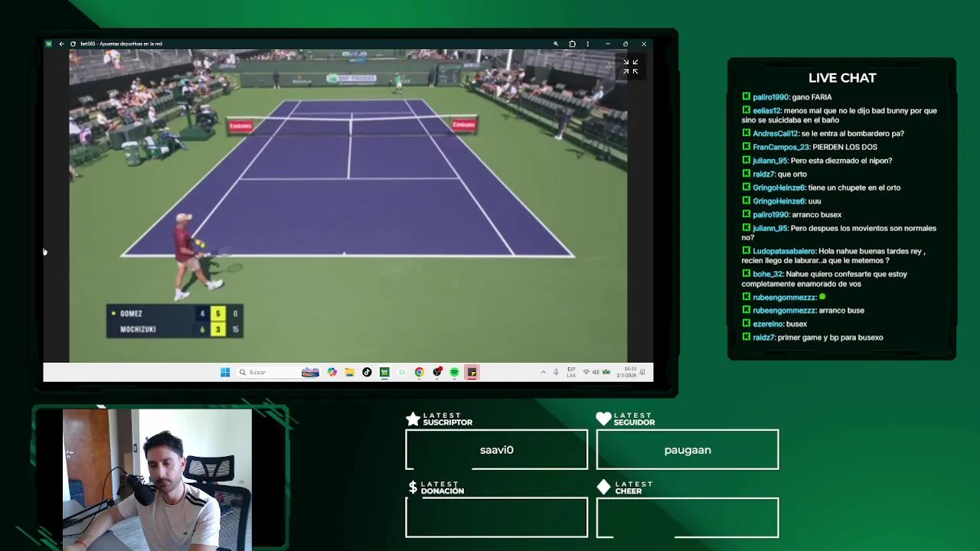This screenshot has width=980, height=551.
Task: Open ESP LAA language switcher
Action: 571,372
